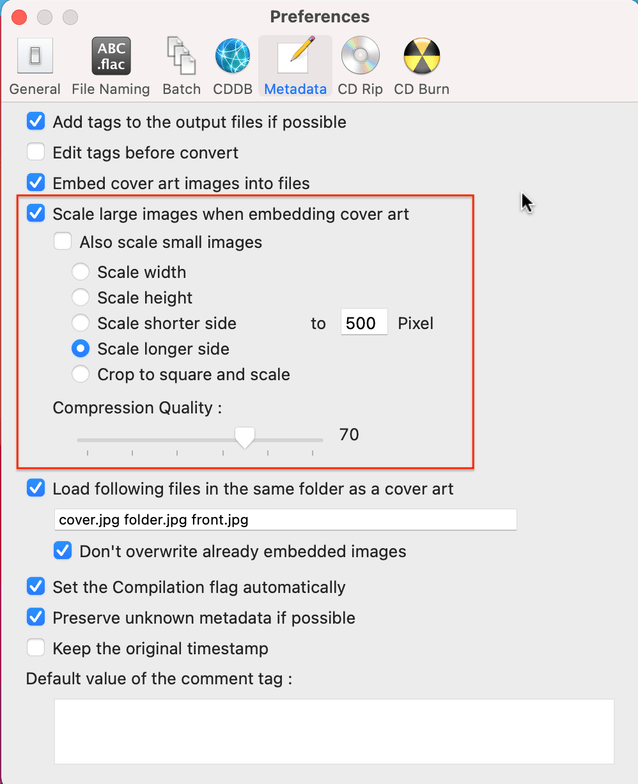Uncheck Add tags to the output files
638x784 pixels.
point(36,122)
